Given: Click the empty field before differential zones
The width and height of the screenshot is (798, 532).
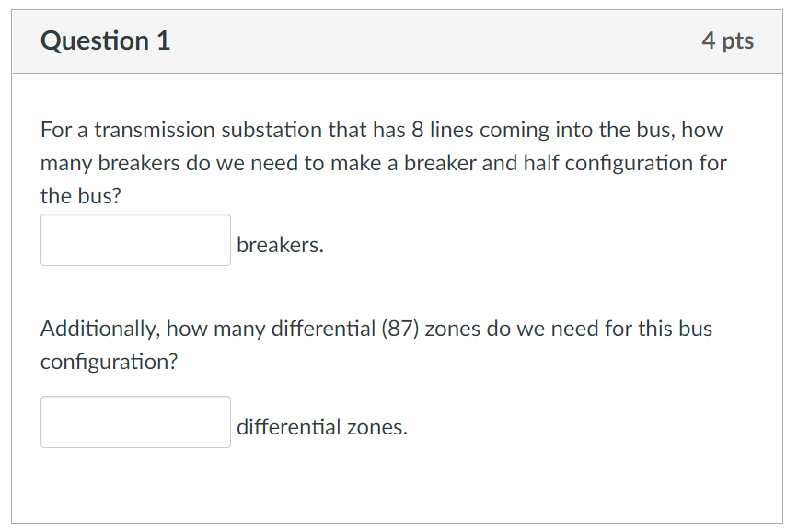Looking at the screenshot, I should pos(134,422).
